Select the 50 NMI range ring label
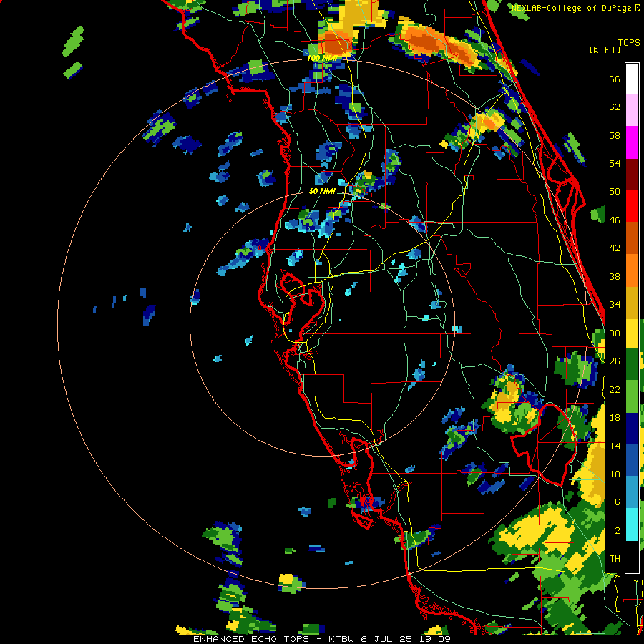 (x=322, y=191)
